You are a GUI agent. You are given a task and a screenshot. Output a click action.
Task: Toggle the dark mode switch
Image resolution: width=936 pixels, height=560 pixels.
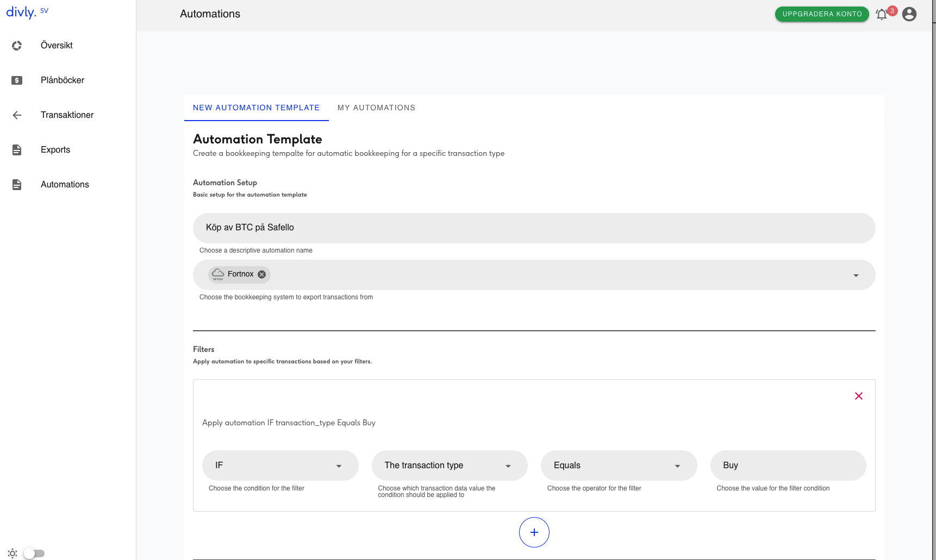[x=34, y=553]
